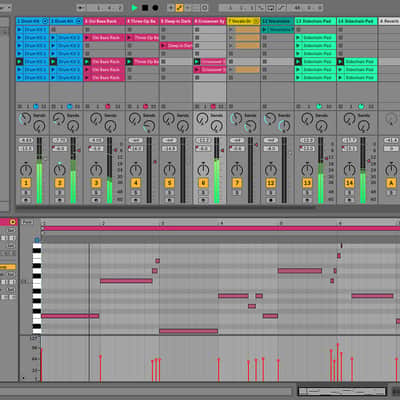The image size is (400, 400).
Task: Launch track 14 Sidechain Pad clip in sixth row
Action: 340,70
